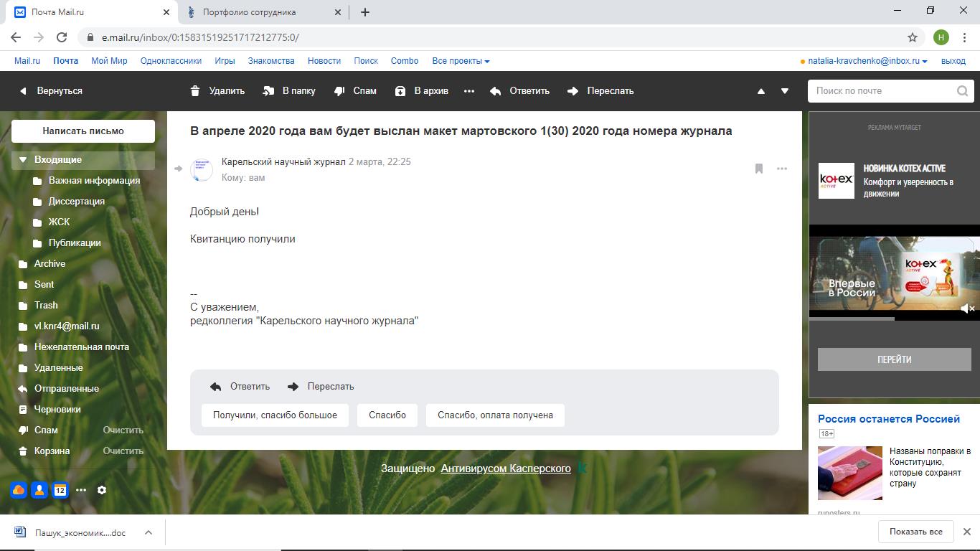Toggle the bookmark flag on this message
The width and height of the screenshot is (980, 551).
[x=758, y=169]
